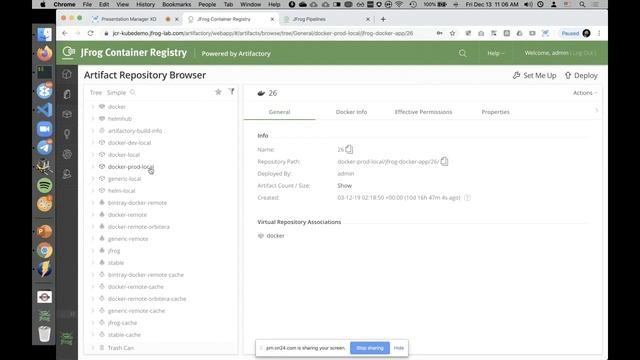Click Show for Artifact Count / Size
This screenshot has width=640, height=360.
[344, 186]
